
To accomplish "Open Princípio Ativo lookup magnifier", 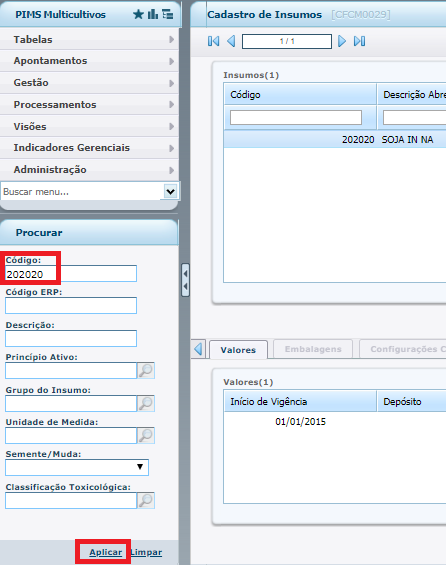I will [146, 370].
